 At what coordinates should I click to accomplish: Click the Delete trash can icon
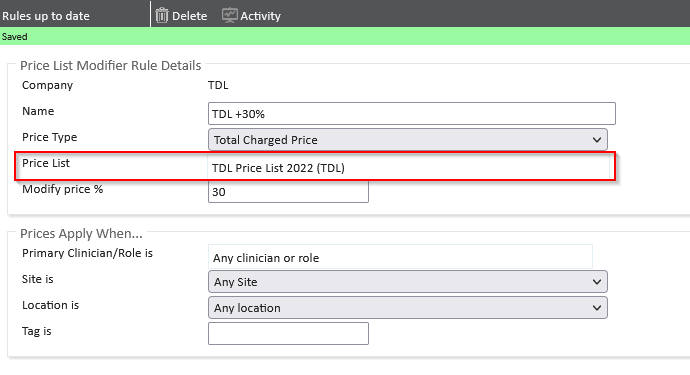click(162, 15)
